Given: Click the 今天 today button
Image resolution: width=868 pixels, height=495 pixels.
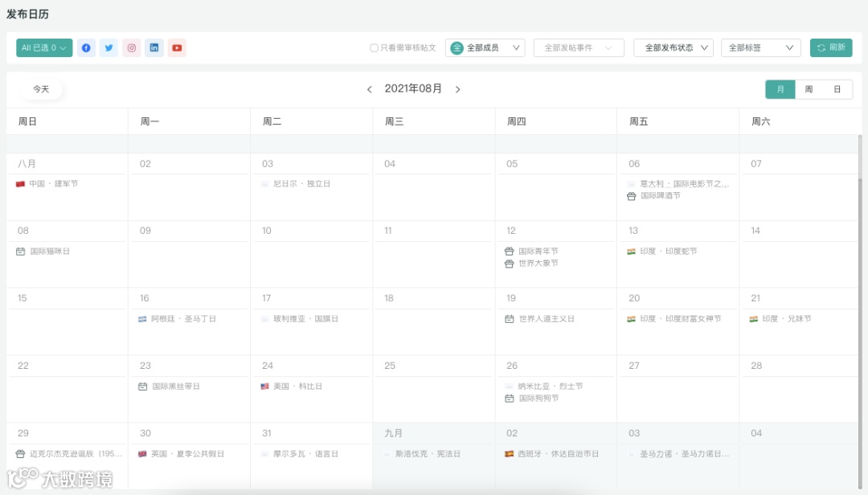Looking at the screenshot, I should click(41, 89).
